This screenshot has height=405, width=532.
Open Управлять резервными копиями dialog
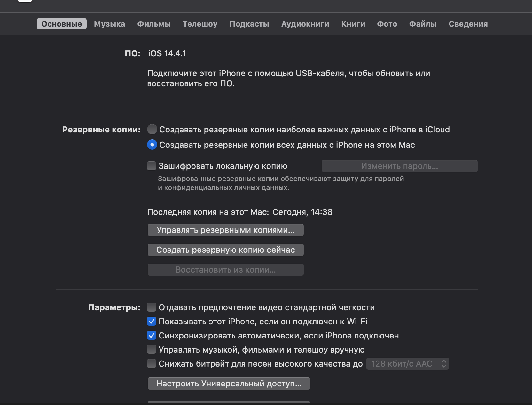[x=225, y=230]
